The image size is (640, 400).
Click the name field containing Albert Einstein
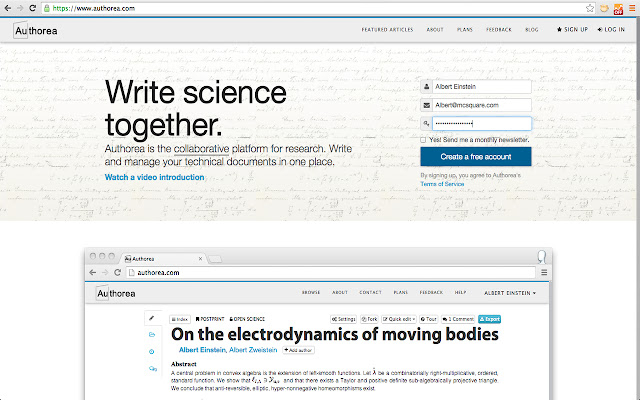coord(482,87)
